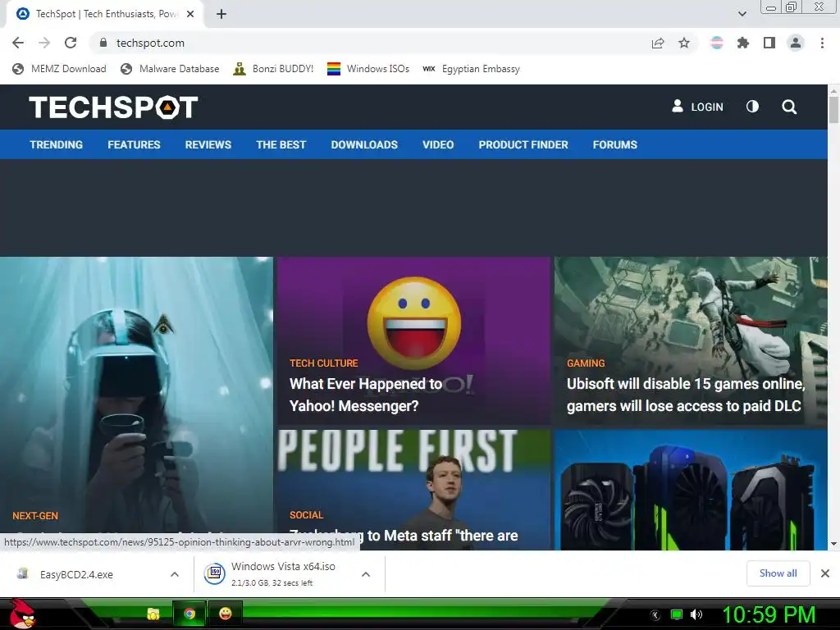This screenshot has height=630, width=840.
Task: Click the 10:59 PM clock
Action: coord(769,614)
